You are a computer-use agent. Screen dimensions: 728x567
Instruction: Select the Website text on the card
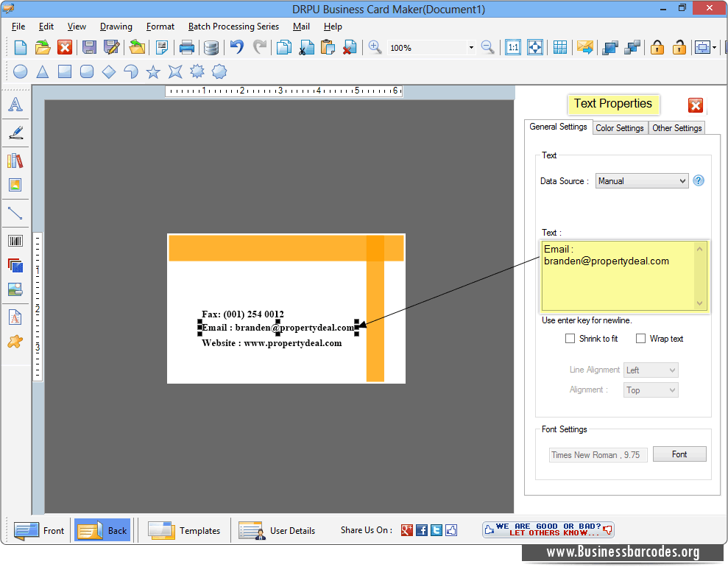[x=272, y=343]
